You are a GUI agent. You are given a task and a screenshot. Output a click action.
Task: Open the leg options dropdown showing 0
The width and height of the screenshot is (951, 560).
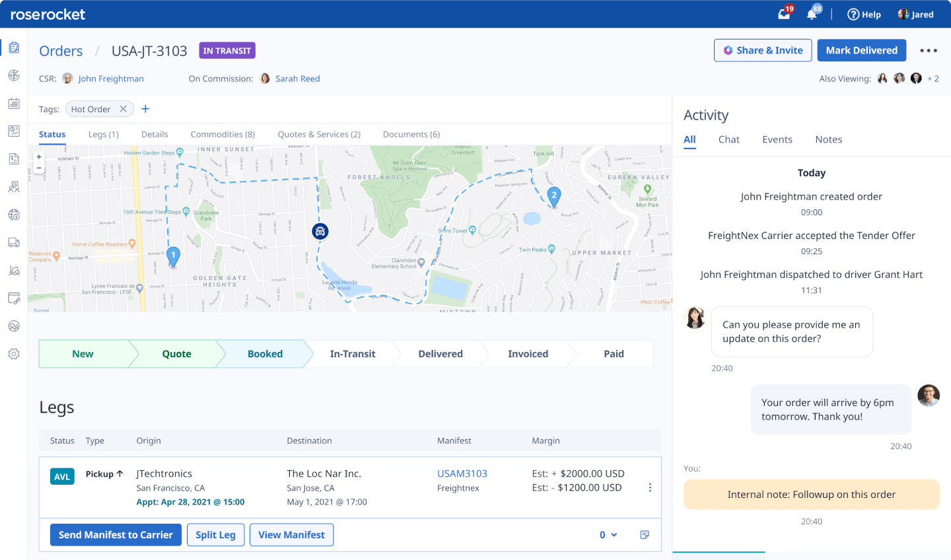pyautogui.click(x=607, y=535)
